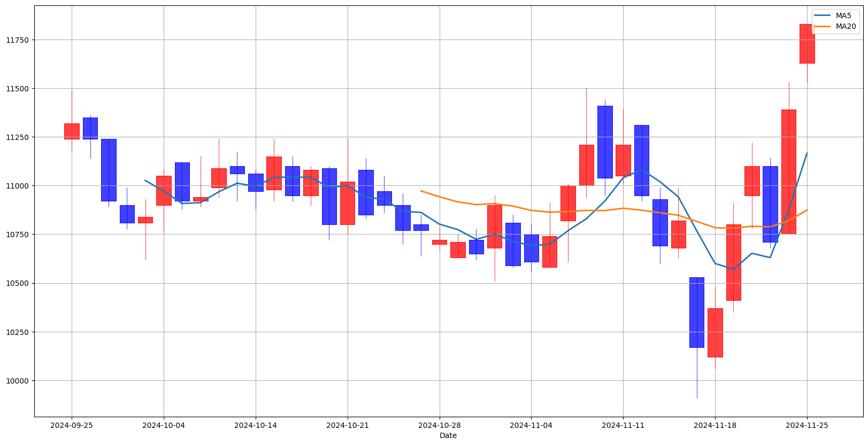Click the 2024-11-04 x-axis tick label
The image size is (868, 445).
[x=531, y=425]
